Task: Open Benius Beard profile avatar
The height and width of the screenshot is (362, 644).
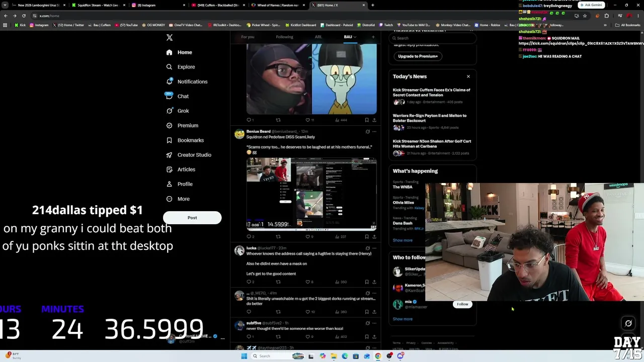Action: coord(239,134)
